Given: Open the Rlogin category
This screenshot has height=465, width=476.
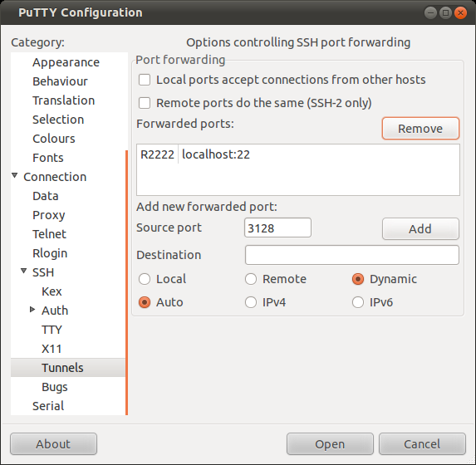Looking at the screenshot, I should [x=50, y=254].
